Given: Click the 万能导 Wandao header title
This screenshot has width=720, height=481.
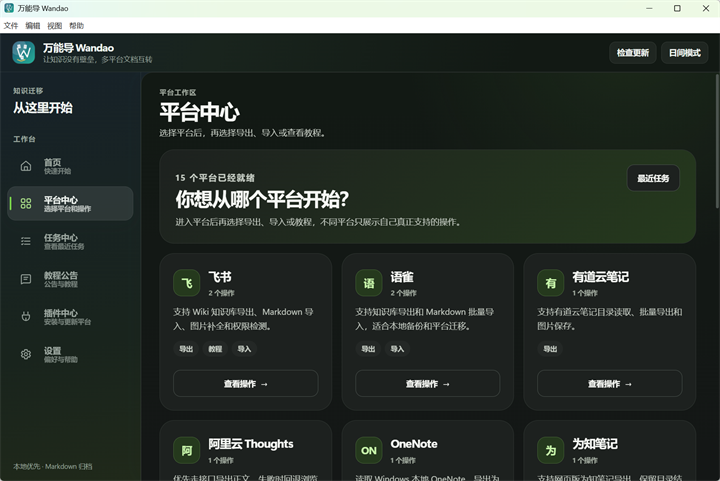Looking at the screenshot, I should click(x=79, y=48).
